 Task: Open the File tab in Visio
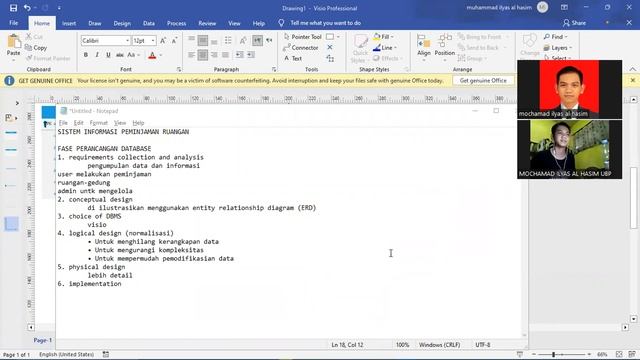(13, 23)
